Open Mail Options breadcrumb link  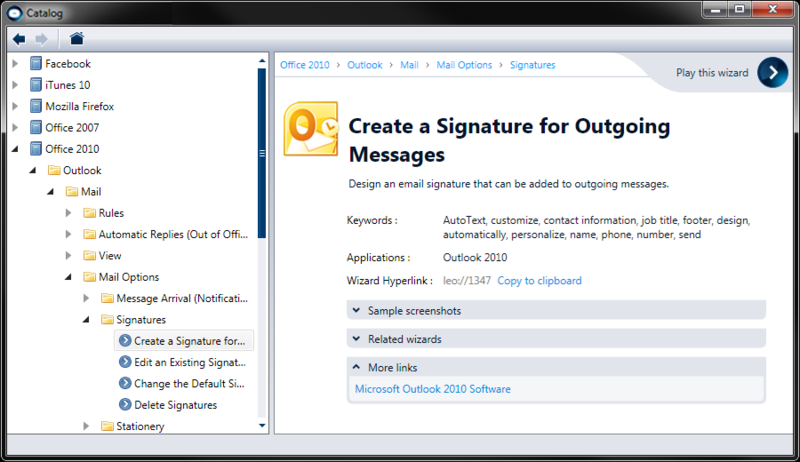coord(464,65)
